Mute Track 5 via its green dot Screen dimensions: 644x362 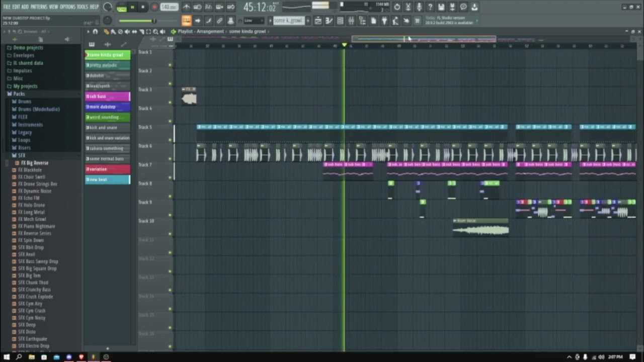pyautogui.click(x=170, y=140)
